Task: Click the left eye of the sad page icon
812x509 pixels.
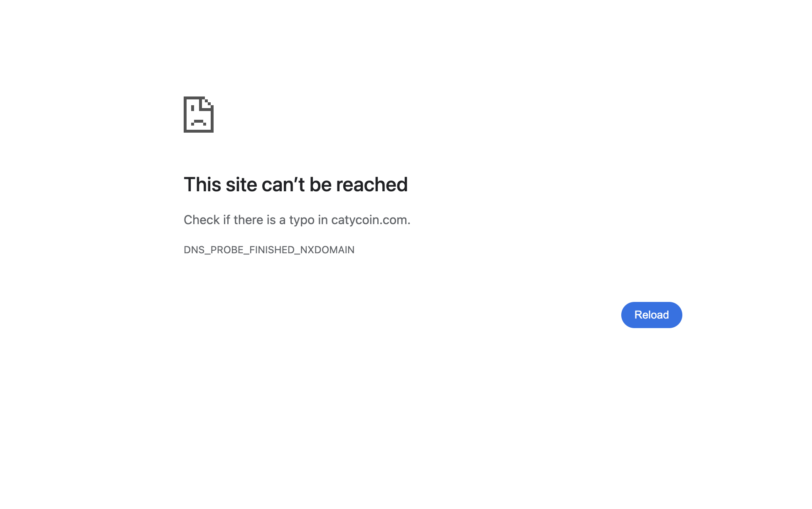Action: [192, 108]
